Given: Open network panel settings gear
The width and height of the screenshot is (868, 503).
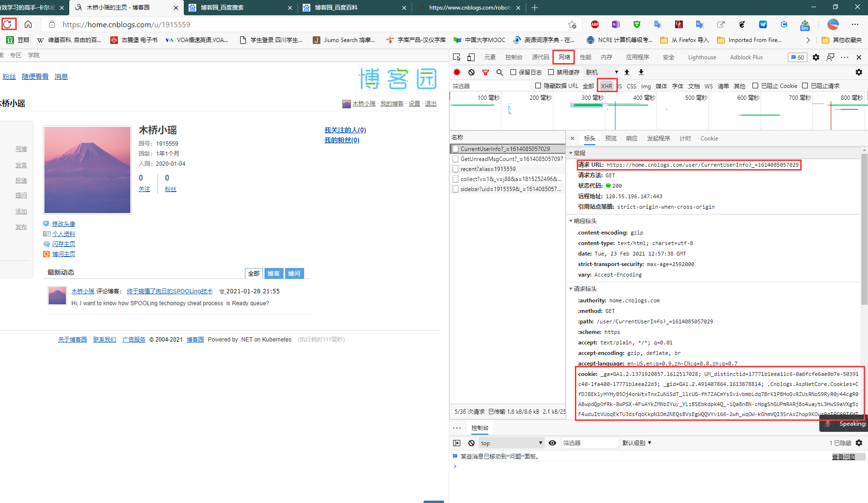Looking at the screenshot, I should [859, 72].
